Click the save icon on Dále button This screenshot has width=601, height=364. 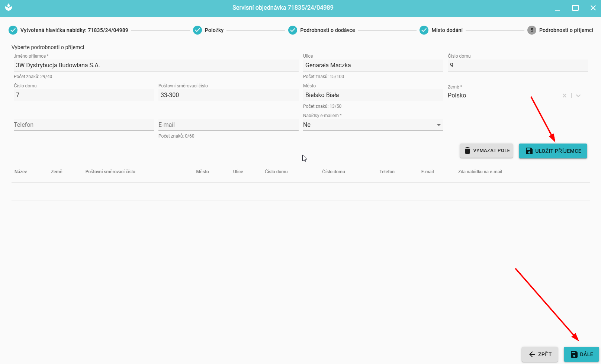574,354
